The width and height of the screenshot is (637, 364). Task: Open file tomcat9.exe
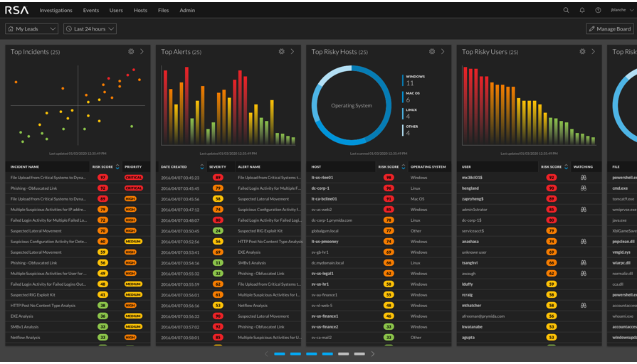coord(623,199)
